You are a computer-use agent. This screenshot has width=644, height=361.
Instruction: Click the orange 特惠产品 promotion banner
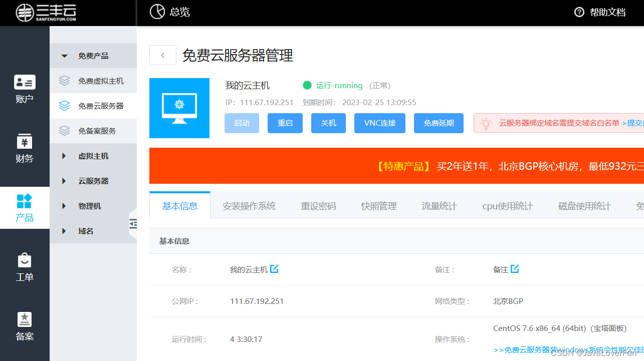pos(396,166)
